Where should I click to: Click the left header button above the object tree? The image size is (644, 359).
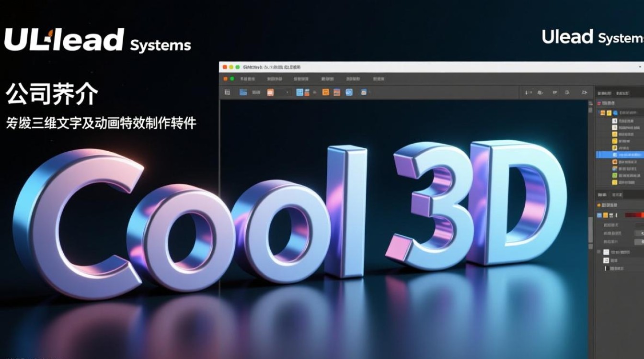tap(605, 92)
